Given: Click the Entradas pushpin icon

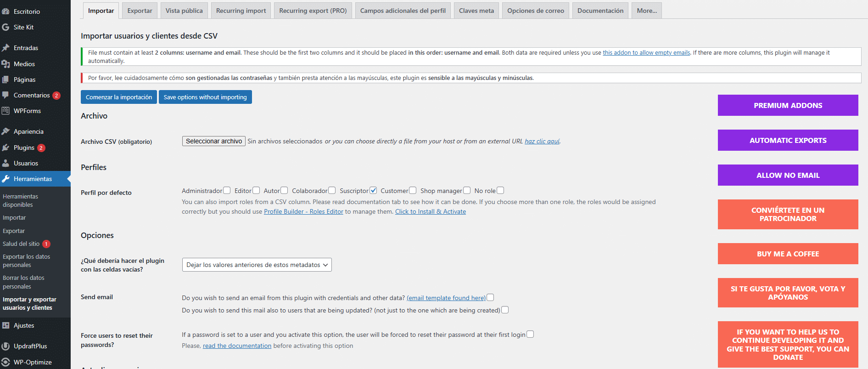Looking at the screenshot, I should [x=6, y=48].
